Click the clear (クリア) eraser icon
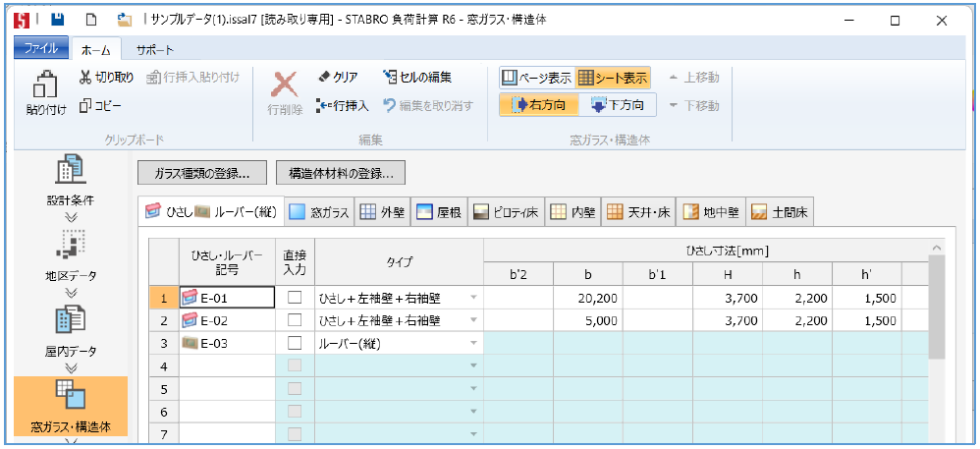Image resolution: width=980 pixels, height=449 pixels. point(324,78)
